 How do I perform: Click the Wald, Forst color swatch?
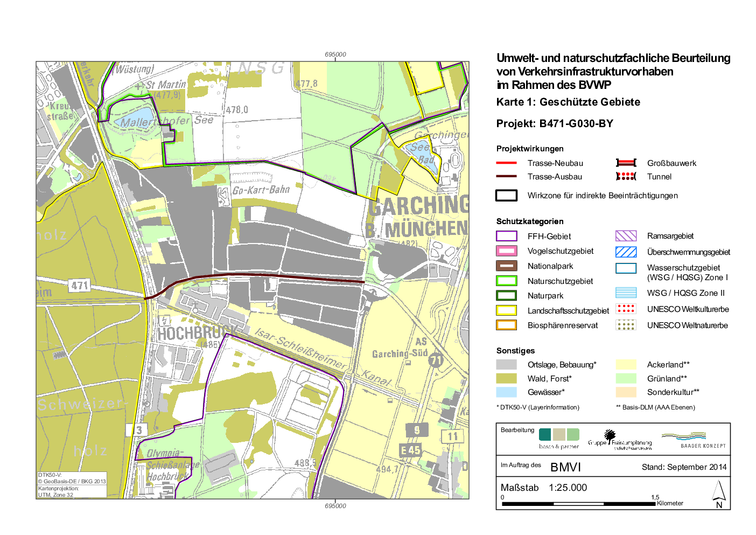click(x=506, y=378)
